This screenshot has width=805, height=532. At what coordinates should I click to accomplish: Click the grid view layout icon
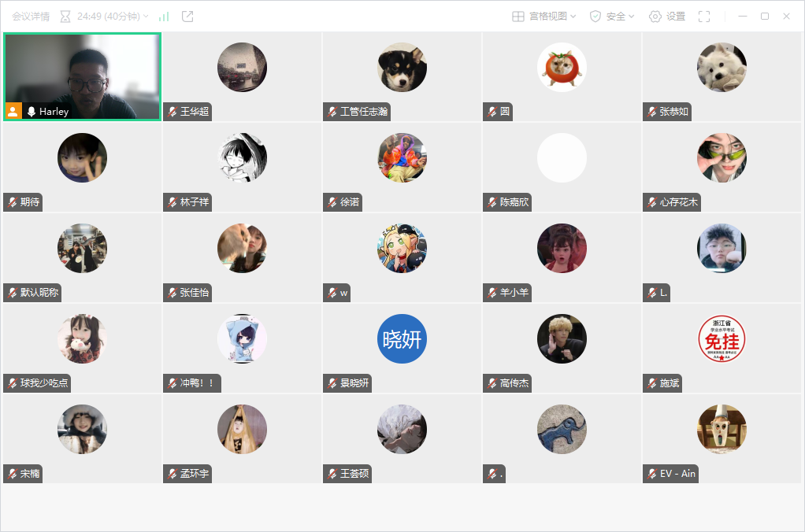click(518, 17)
